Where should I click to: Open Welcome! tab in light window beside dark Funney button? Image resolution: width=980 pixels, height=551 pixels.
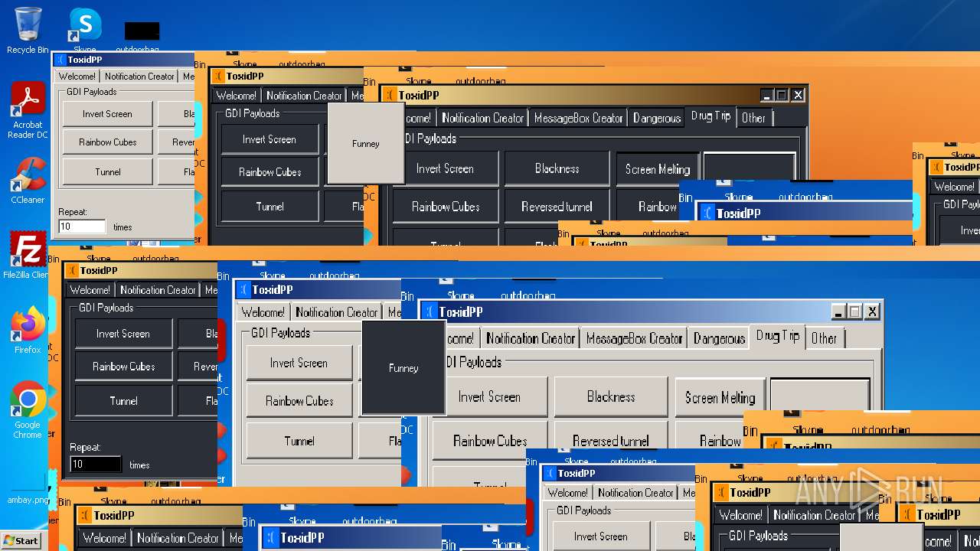coord(263,312)
